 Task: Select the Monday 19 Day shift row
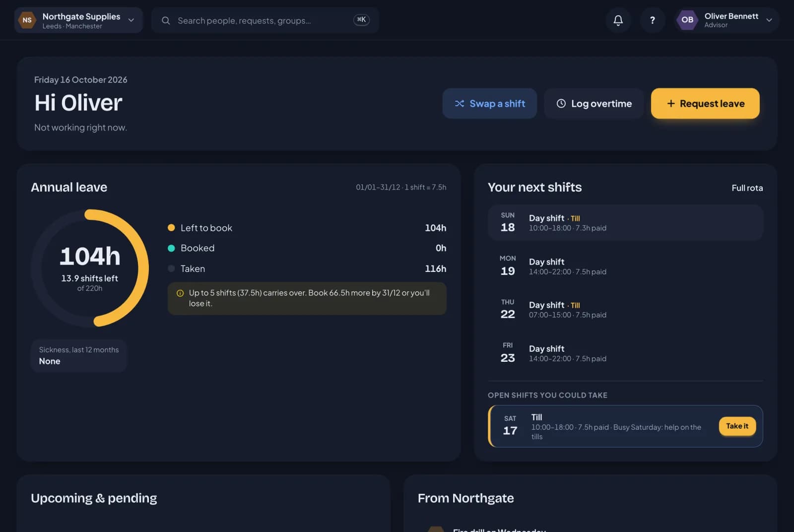(625, 266)
